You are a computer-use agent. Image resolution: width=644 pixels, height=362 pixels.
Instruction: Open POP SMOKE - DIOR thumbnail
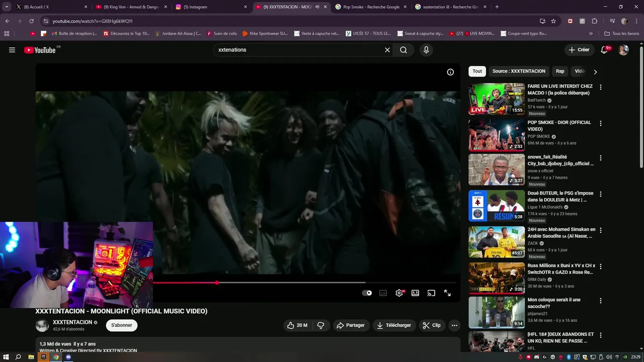click(x=497, y=135)
